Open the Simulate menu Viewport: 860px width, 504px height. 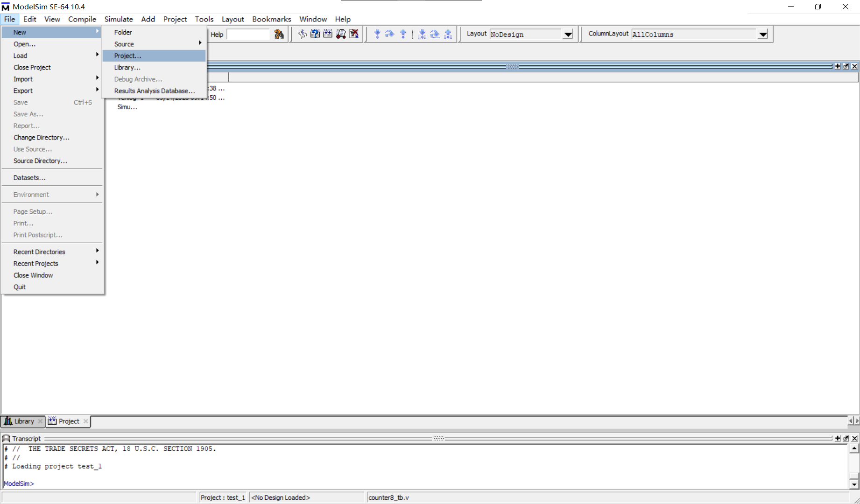click(119, 19)
